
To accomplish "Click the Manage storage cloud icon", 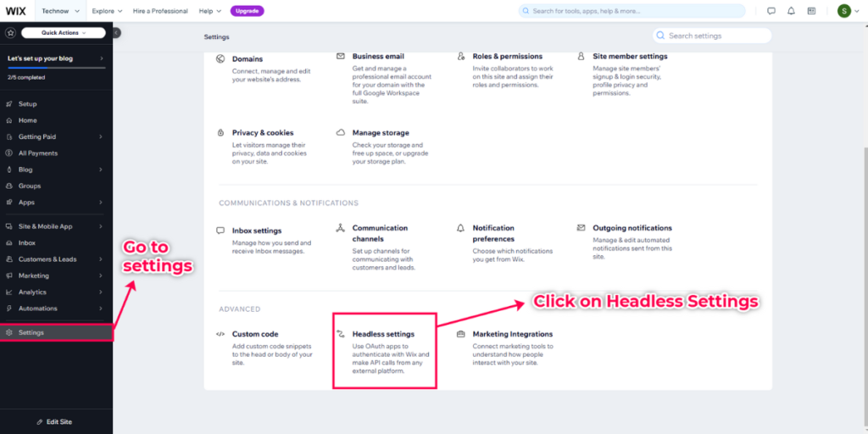I will coord(341,133).
